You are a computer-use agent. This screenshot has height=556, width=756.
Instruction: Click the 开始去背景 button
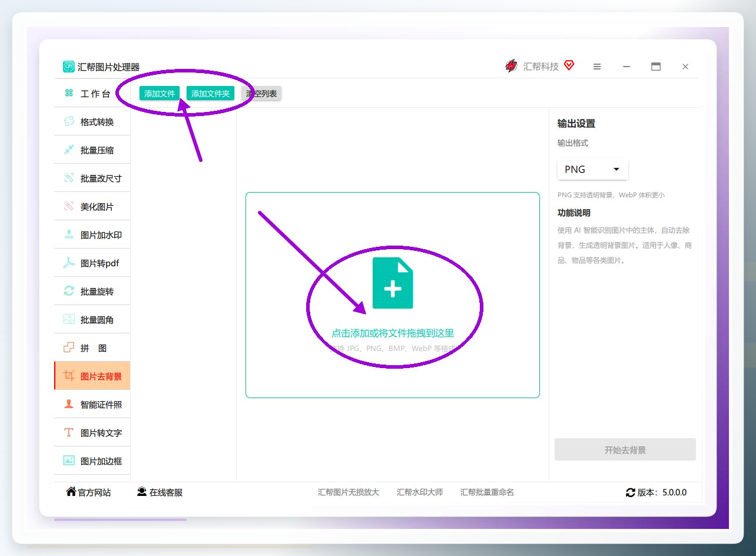pyautogui.click(x=625, y=450)
